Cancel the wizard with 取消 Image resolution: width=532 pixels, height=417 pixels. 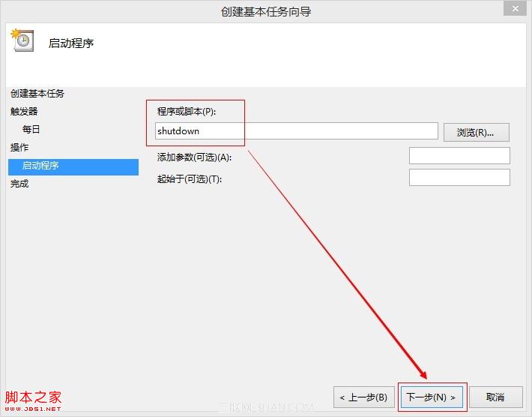[495, 397]
